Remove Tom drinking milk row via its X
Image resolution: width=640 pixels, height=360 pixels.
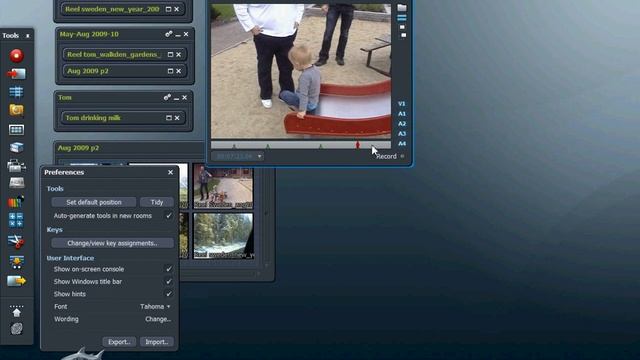[177, 118]
